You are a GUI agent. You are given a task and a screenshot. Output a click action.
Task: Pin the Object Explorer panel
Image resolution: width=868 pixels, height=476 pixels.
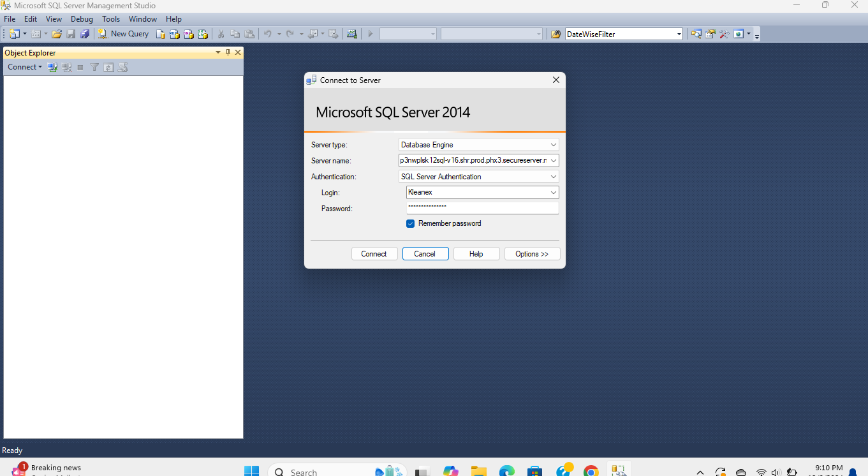tap(228, 52)
